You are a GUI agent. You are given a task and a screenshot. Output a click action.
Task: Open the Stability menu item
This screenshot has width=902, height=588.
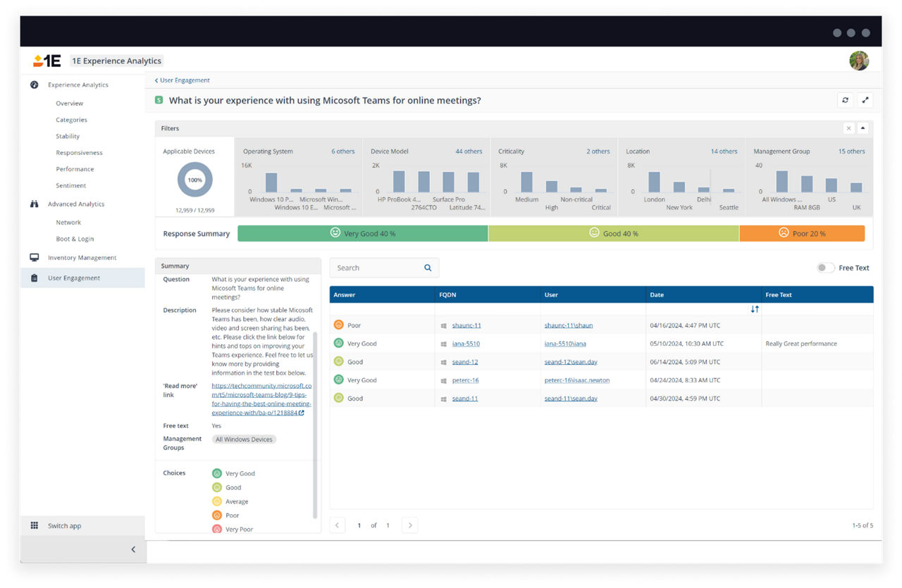tap(68, 136)
